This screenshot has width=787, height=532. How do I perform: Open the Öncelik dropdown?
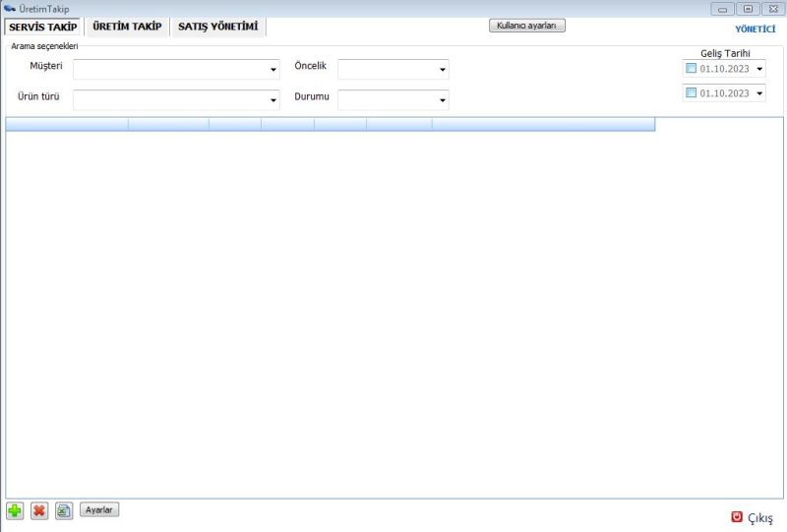click(x=443, y=70)
